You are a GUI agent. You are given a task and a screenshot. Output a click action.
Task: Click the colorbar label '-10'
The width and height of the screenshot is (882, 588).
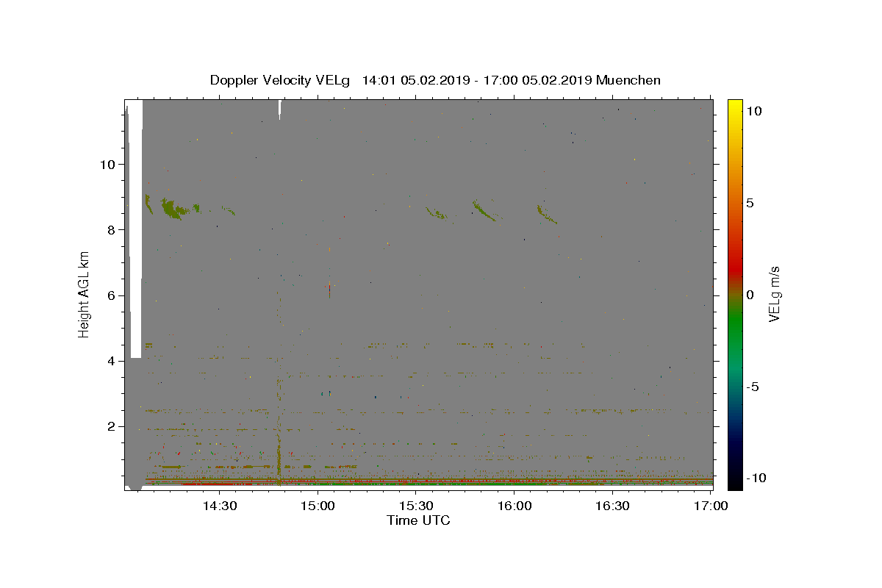(x=755, y=478)
